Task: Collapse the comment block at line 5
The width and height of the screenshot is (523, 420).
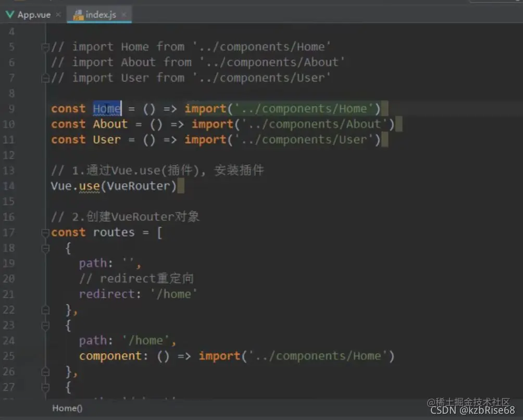Action: click(x=45, y=47)
